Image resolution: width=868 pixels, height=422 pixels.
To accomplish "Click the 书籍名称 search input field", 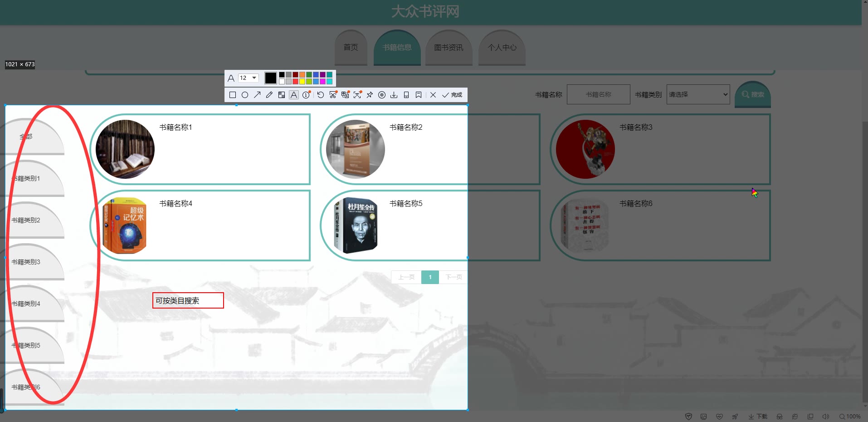I will 598,94.
